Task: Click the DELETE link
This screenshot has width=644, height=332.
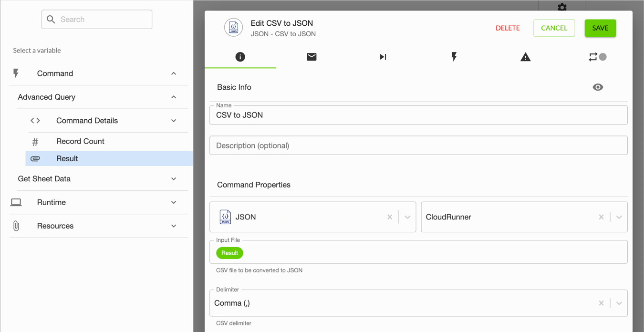Action: pyautogui.click(x=508, y=28)
